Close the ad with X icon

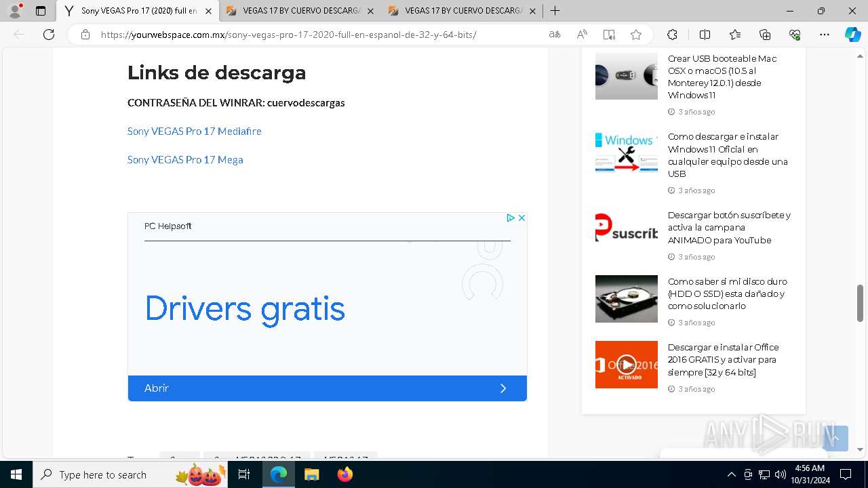521,218
